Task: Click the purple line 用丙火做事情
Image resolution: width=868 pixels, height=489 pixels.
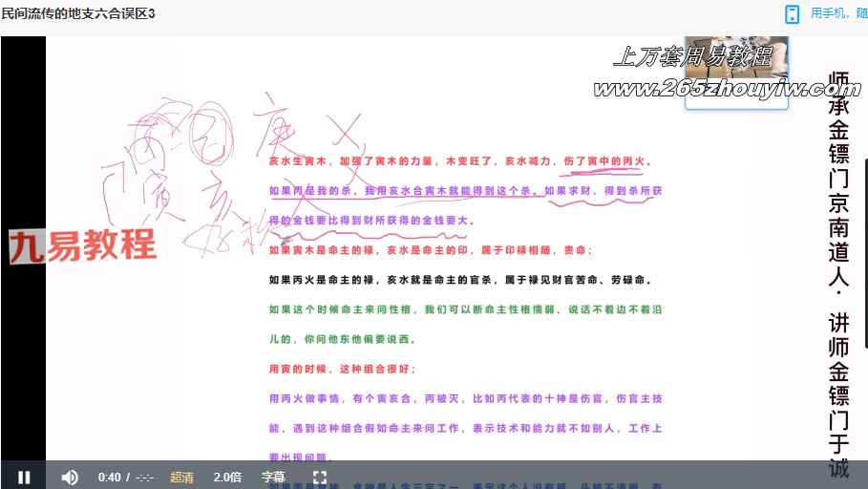Action: (466, 398)
